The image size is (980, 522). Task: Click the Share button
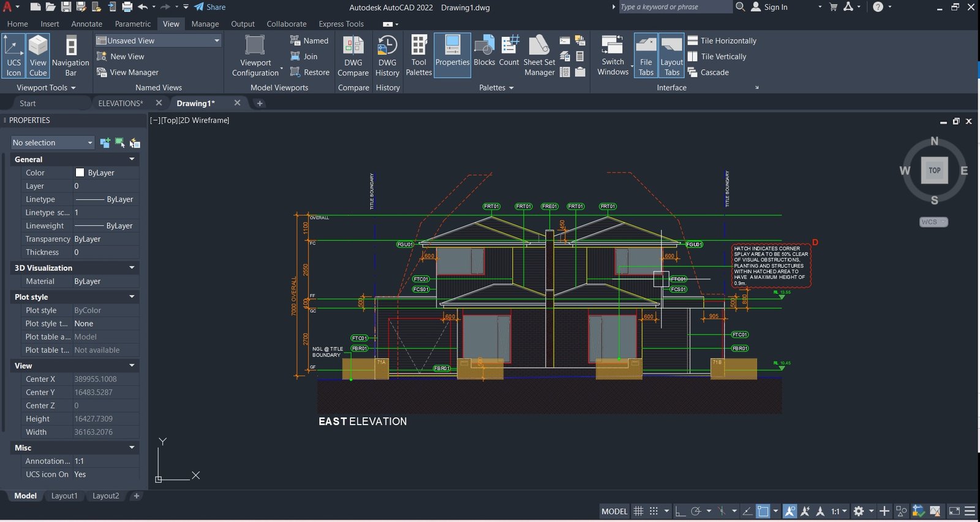click(x=209, y=7)
